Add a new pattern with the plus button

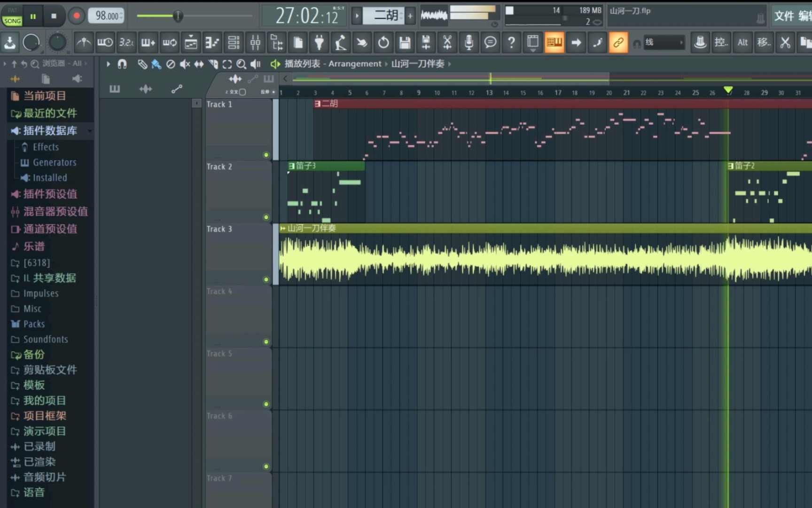pos(410,16)
